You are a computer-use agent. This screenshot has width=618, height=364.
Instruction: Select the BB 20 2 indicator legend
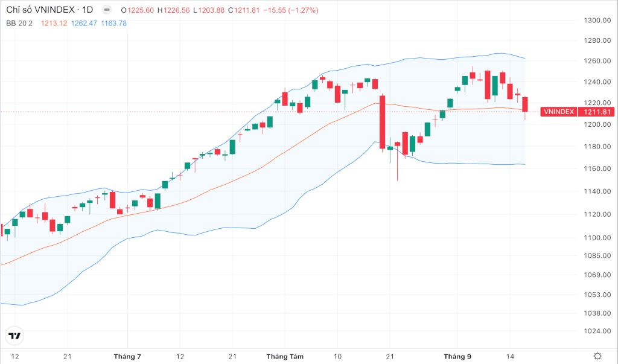click(19, 24)
